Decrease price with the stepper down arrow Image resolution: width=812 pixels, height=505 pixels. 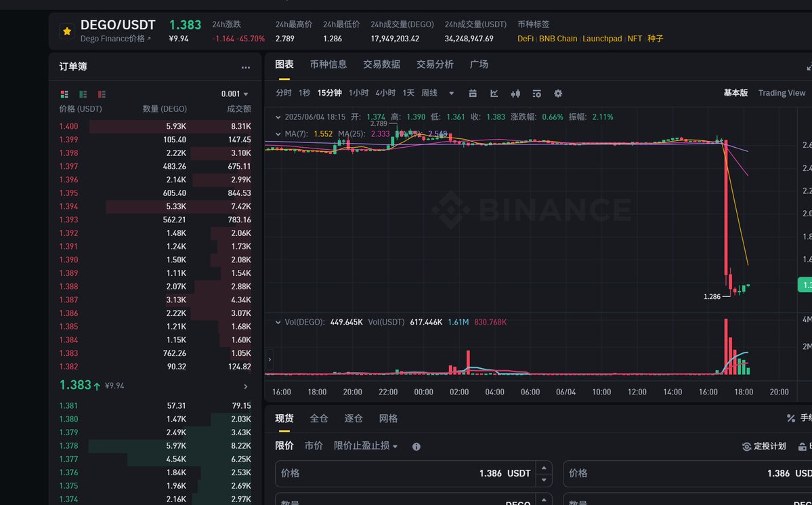coord(544,480)
